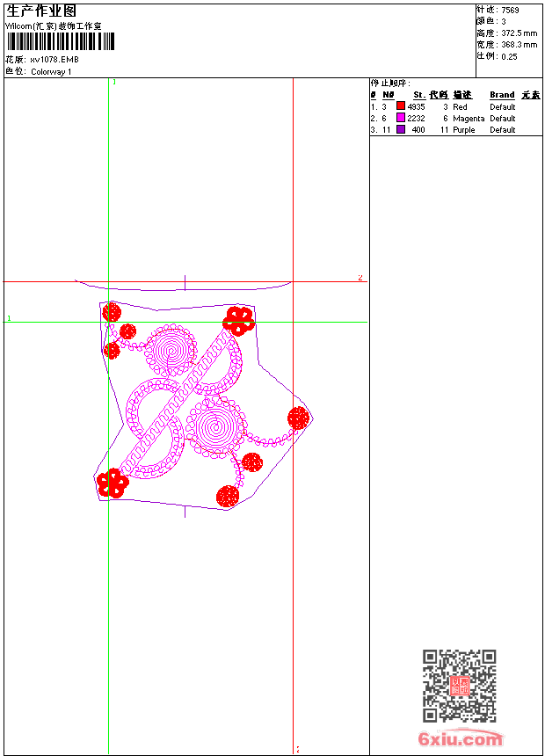Pick the purple color swatch in row 3

(x=400, y=129)
